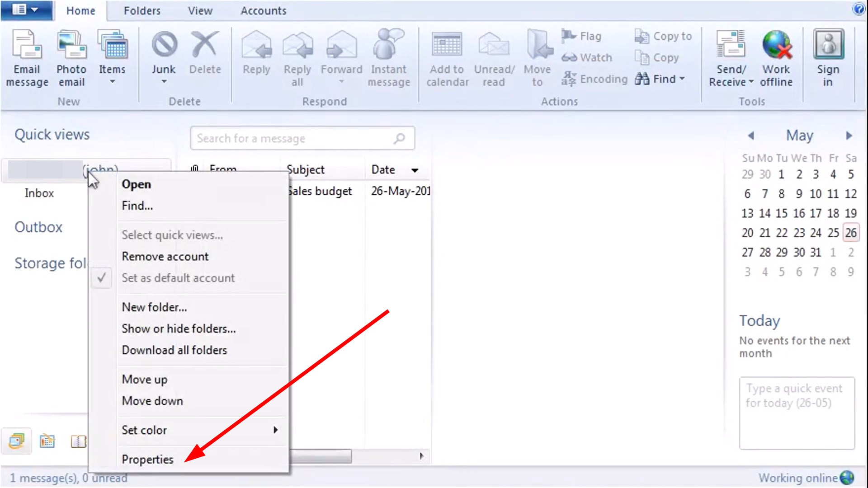Create a new Email message
The image size is (868, 488).
pos(27,58)
